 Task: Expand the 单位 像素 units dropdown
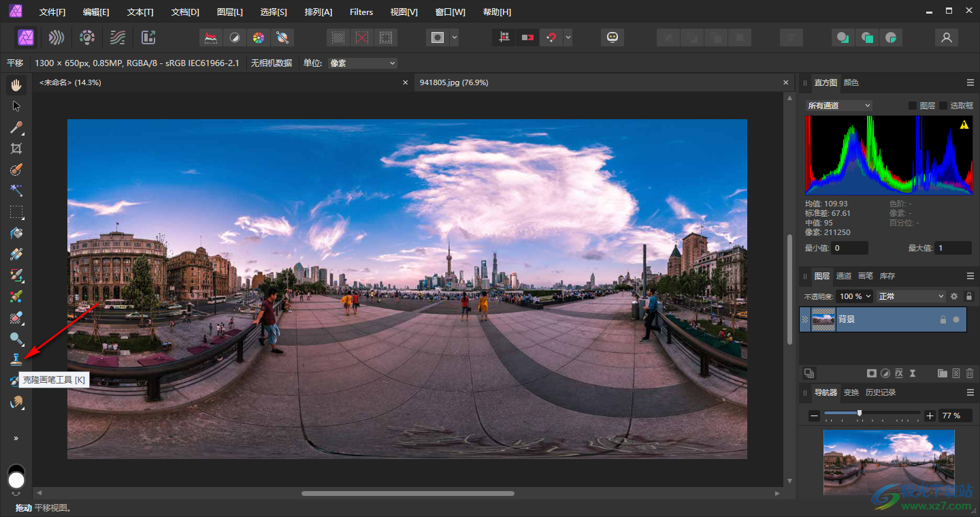[362, 63]
